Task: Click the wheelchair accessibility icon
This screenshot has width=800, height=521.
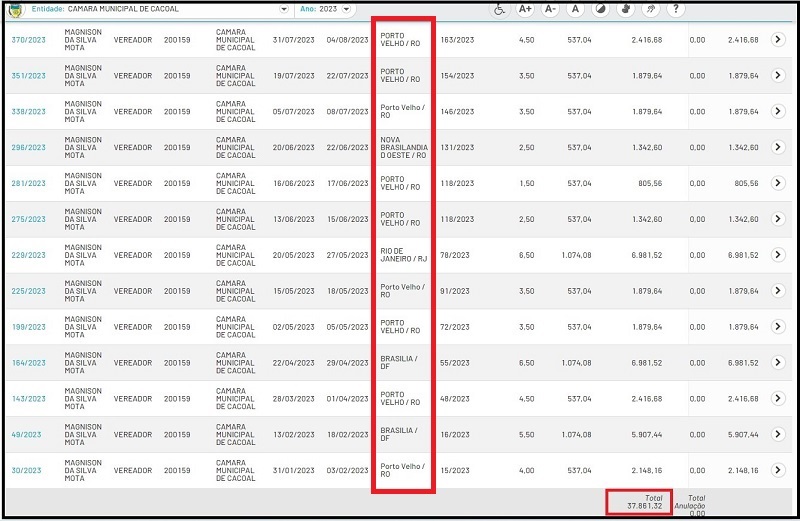Action: (499, 9)
